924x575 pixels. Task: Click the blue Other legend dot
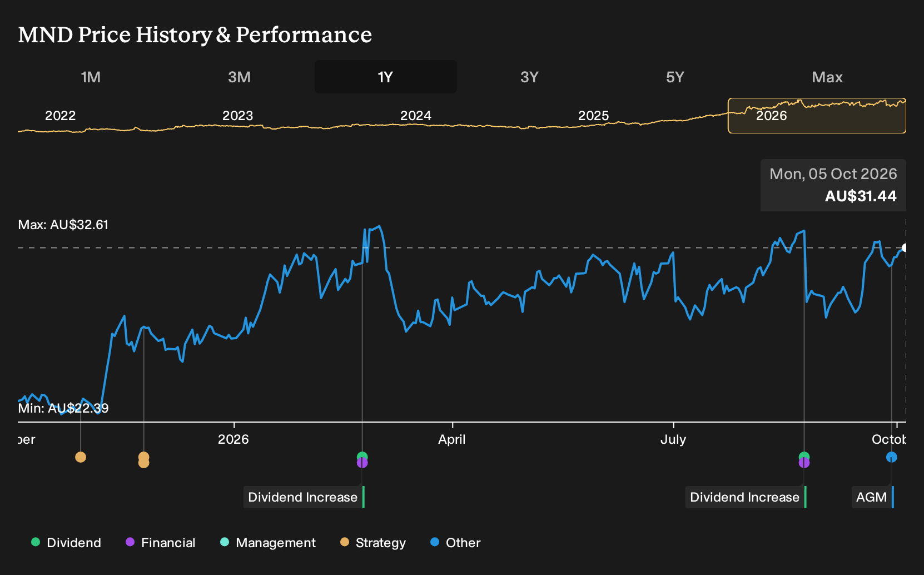[435, 542]
